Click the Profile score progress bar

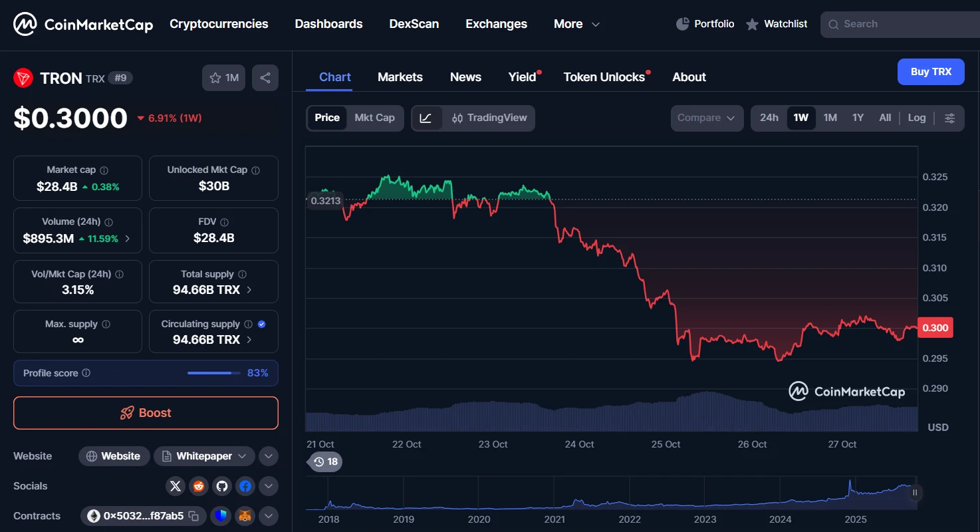[x=213, y=373]
